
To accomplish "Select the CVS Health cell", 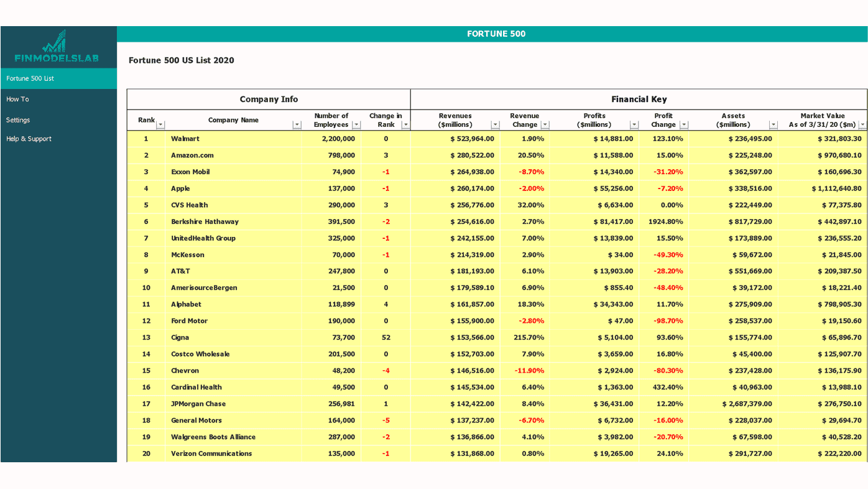I will pyautogui.click(x=233, y=205).
